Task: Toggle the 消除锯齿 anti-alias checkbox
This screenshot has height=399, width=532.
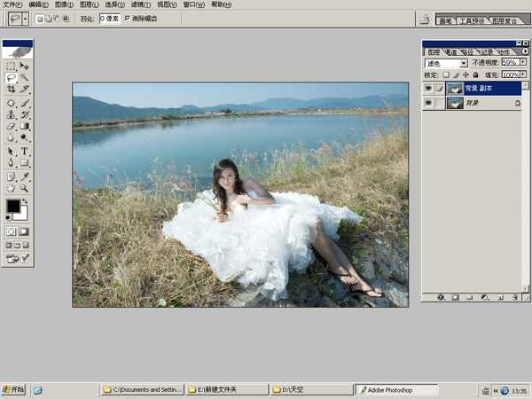Action: point(127,18)
